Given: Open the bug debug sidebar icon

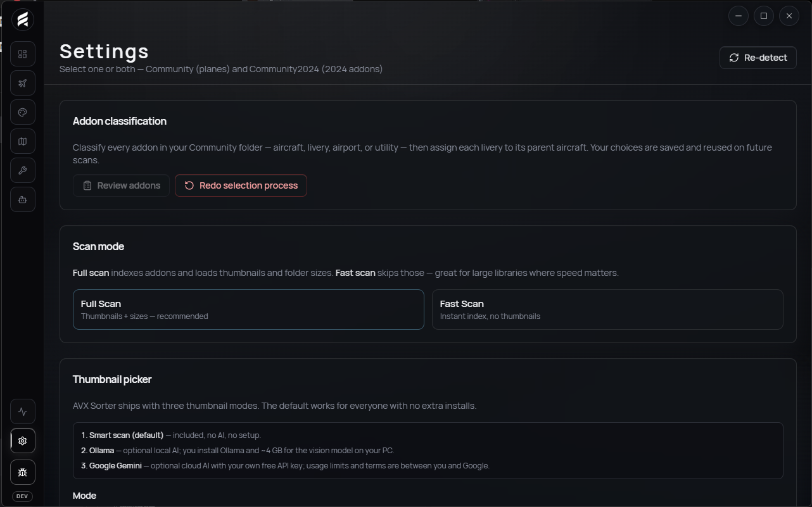Looking at the screenshot, I should (x=23, y=472).
